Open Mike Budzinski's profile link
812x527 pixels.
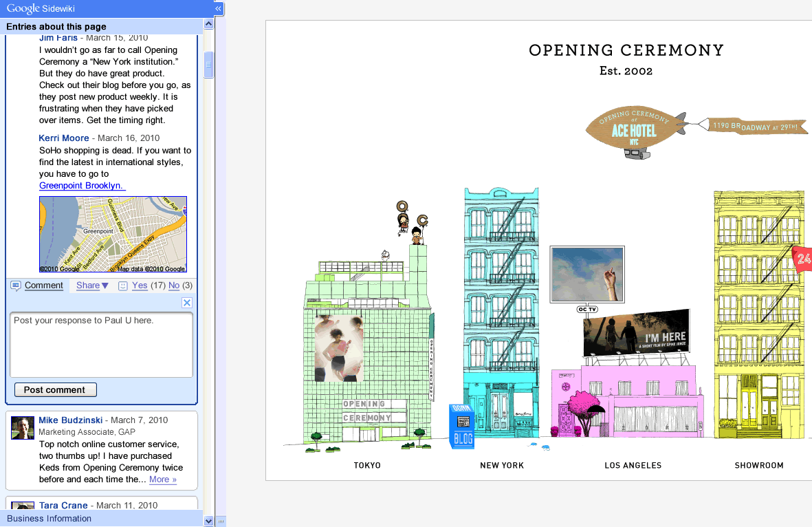[x=70, y=420]
